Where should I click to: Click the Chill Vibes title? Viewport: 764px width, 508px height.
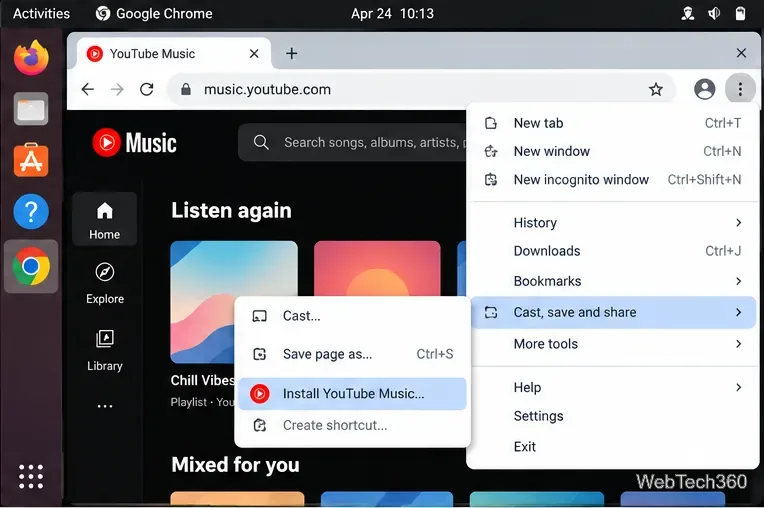203,380
